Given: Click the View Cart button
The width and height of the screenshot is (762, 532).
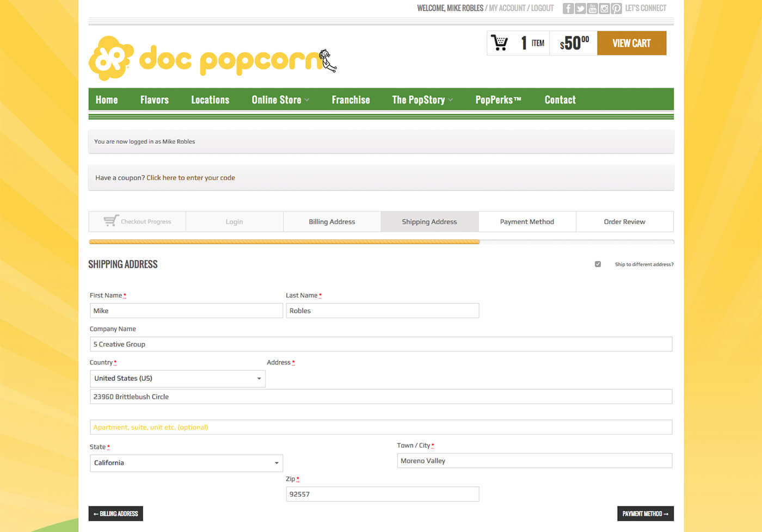Looking at the screenshot, I should 631,43.
